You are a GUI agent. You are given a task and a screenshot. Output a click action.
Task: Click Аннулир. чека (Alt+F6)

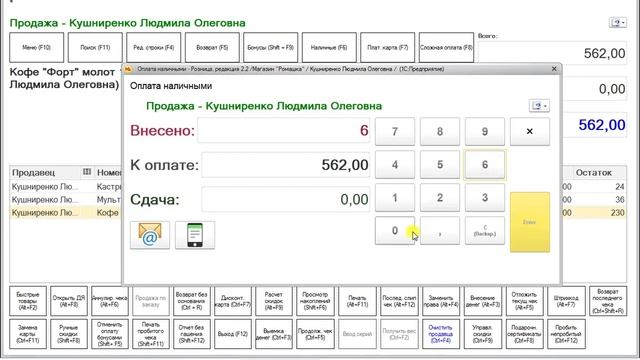(110, 301)
